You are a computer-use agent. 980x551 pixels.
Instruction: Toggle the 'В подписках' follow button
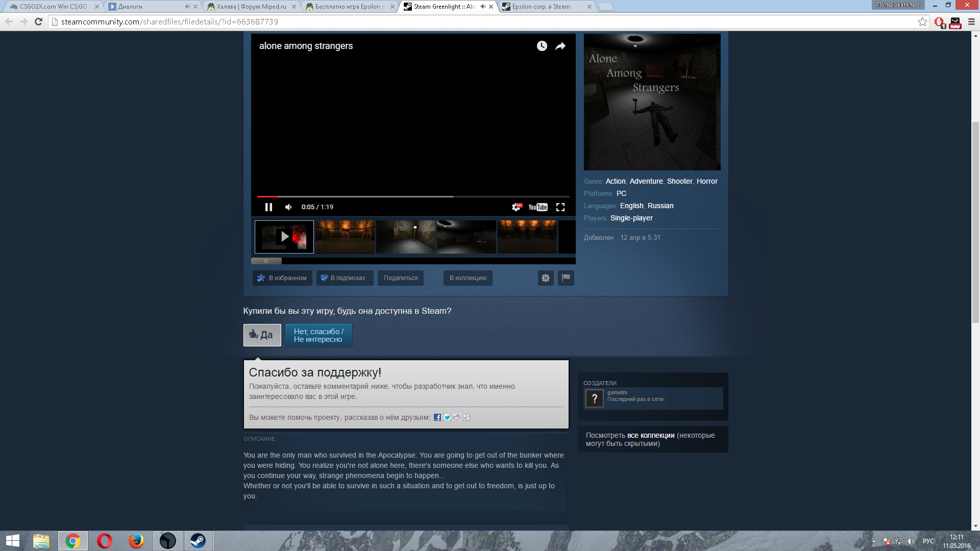coord(345,278)
